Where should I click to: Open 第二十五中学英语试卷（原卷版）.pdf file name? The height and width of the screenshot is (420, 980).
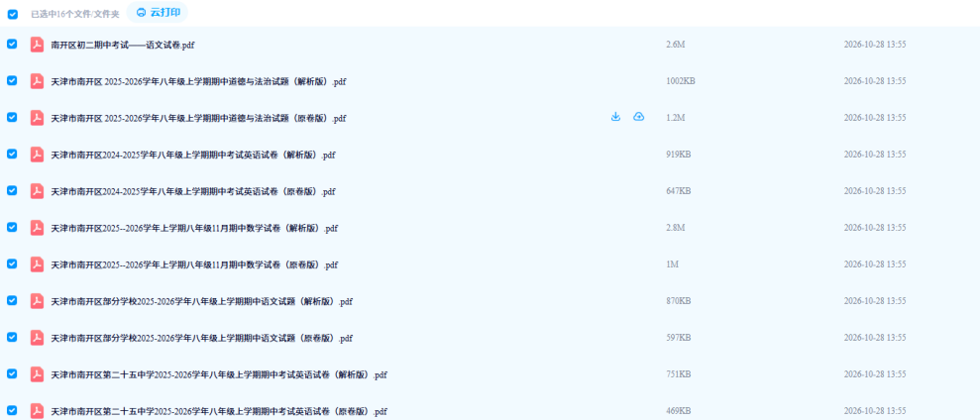coord(219,411)
